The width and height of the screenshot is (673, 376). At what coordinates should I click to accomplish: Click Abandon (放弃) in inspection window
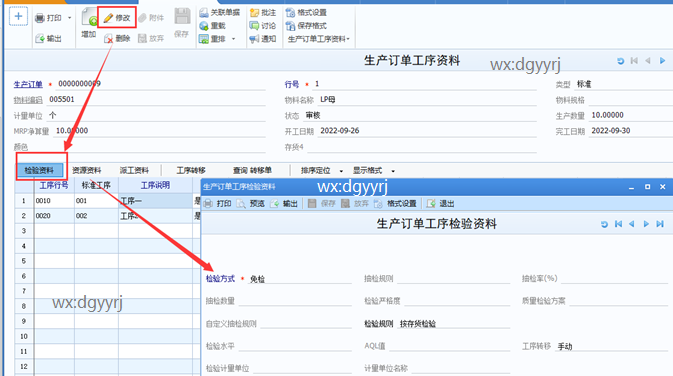[x=355, y=203]
